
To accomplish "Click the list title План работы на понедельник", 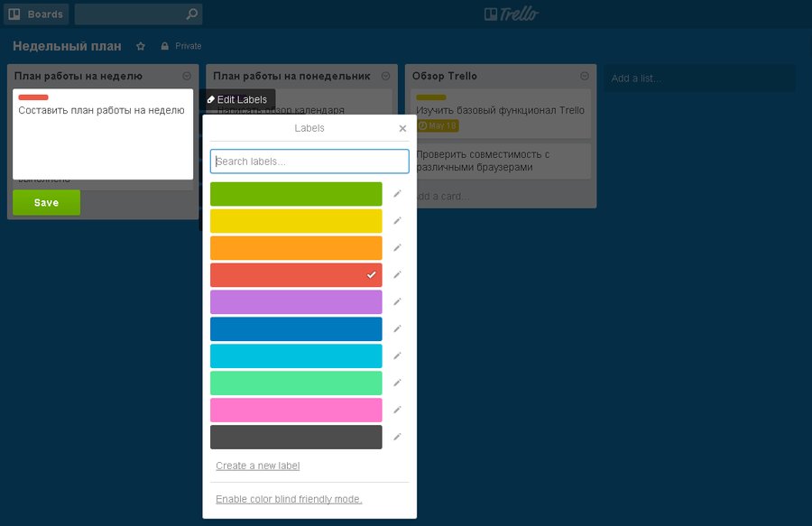I will click(x=291, y=76).
